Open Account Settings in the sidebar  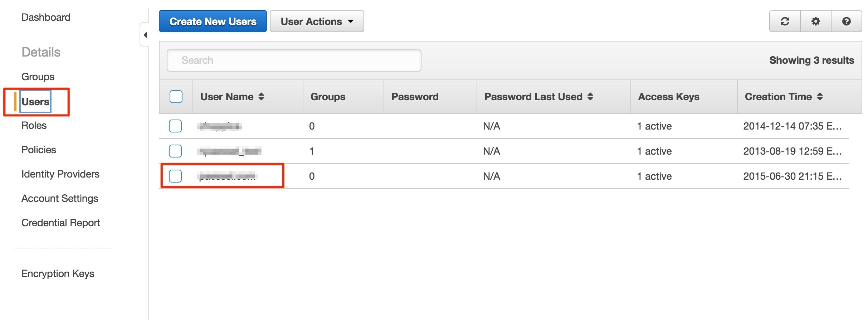pyautogui.click(x=60, y=198)
